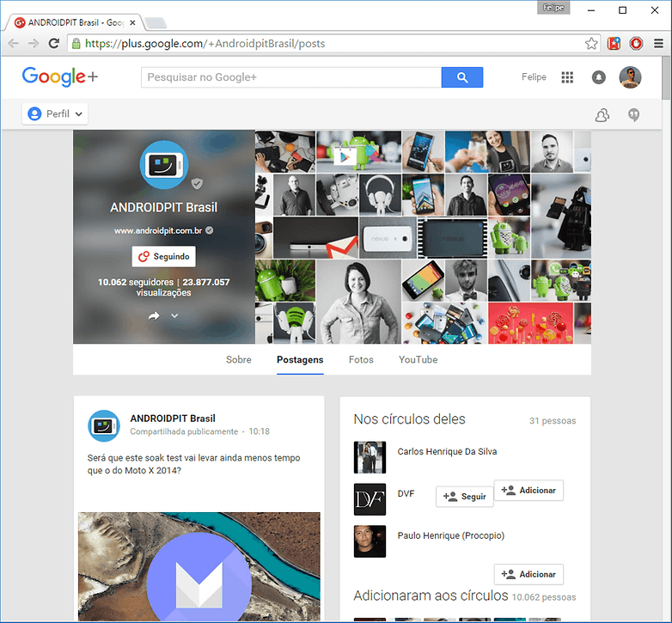This screenshot has width=672, height=623.
Task: Go to the YouTube tab
Action: click(418, 359)
